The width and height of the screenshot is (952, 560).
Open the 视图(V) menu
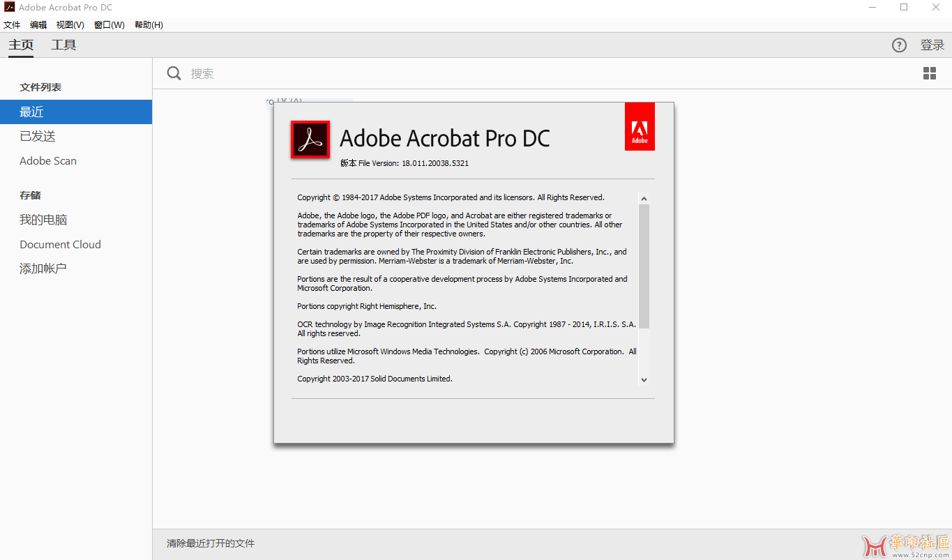click(70, 25)
